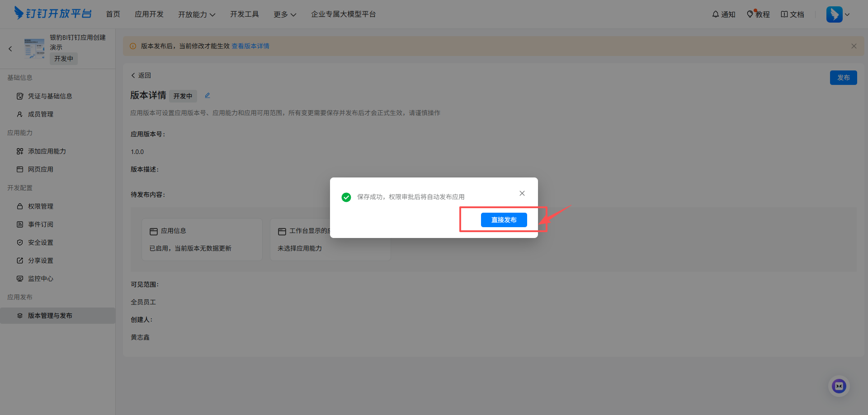Viewport: 868px width, 415px height.
Task: Open the floating customer service icon
Action: pyautogui.click(x=839, y=386)
